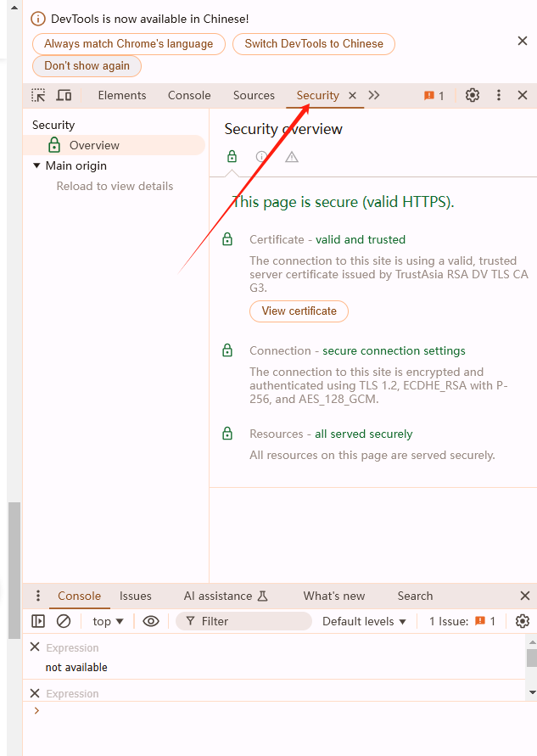Clear console with the prohibit icon
537x756 pixels.
(64, 621)
